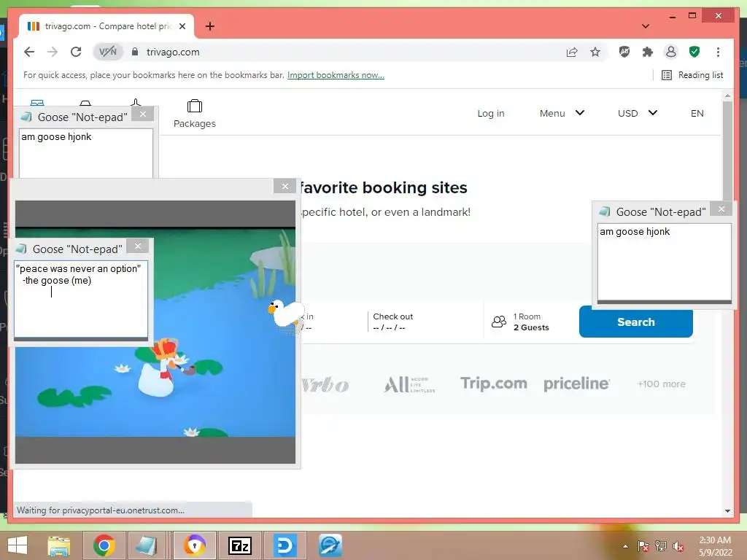Screen dimensions: 747x560
Task: Click the priceline logo
Action: 576,384
